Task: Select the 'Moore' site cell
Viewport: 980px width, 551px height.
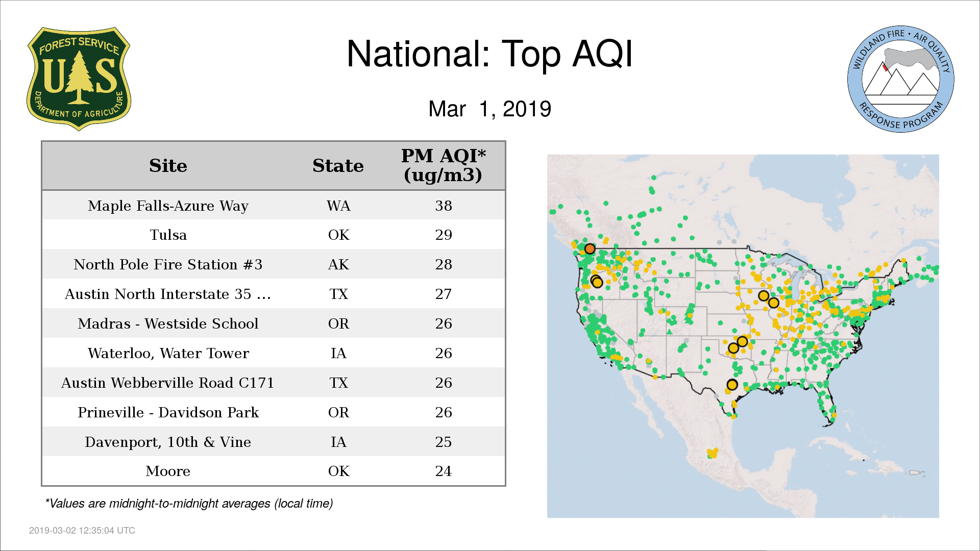Action: pos(168,471)
